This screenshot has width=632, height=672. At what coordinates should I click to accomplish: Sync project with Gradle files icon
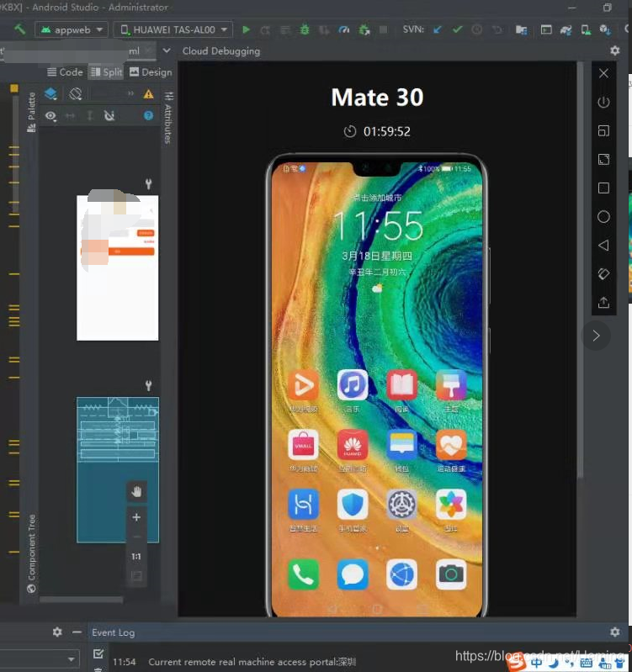pyautogui.click(x=566, y=29)
